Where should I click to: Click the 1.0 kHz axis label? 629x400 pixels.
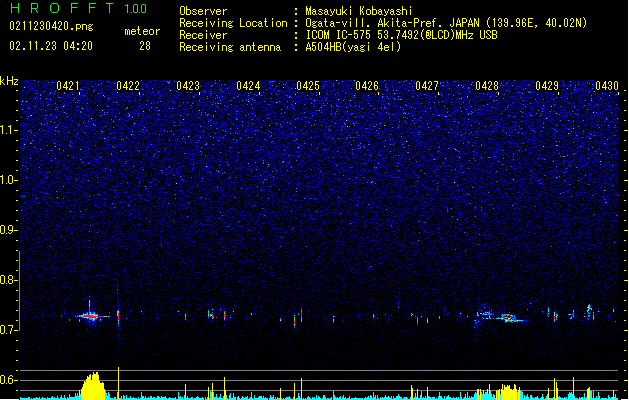pos(9,180)
